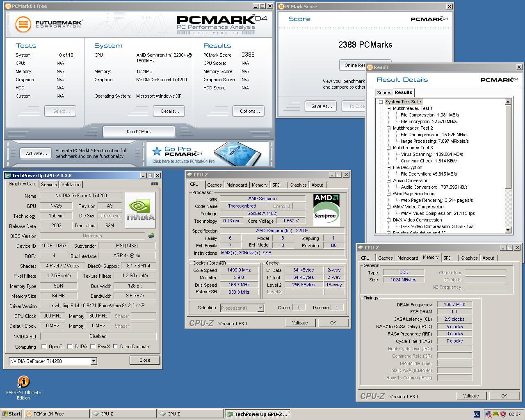Click the AMD Sempron logo in CPU-Z
Screen dimensions: 525x420
tap(326, 210)
